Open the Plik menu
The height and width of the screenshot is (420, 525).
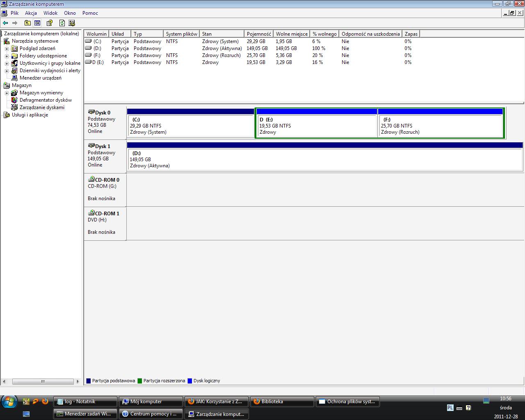(x=15, y=13)
